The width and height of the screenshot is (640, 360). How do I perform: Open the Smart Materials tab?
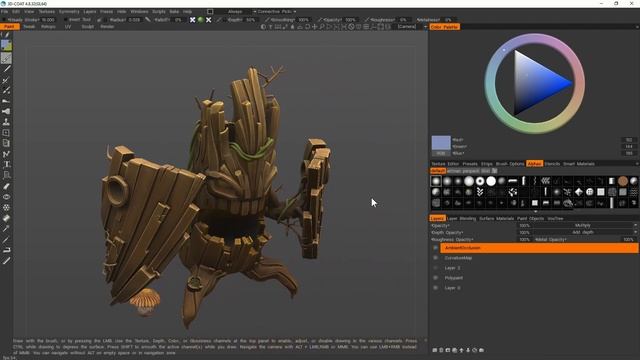coord(579,164)
